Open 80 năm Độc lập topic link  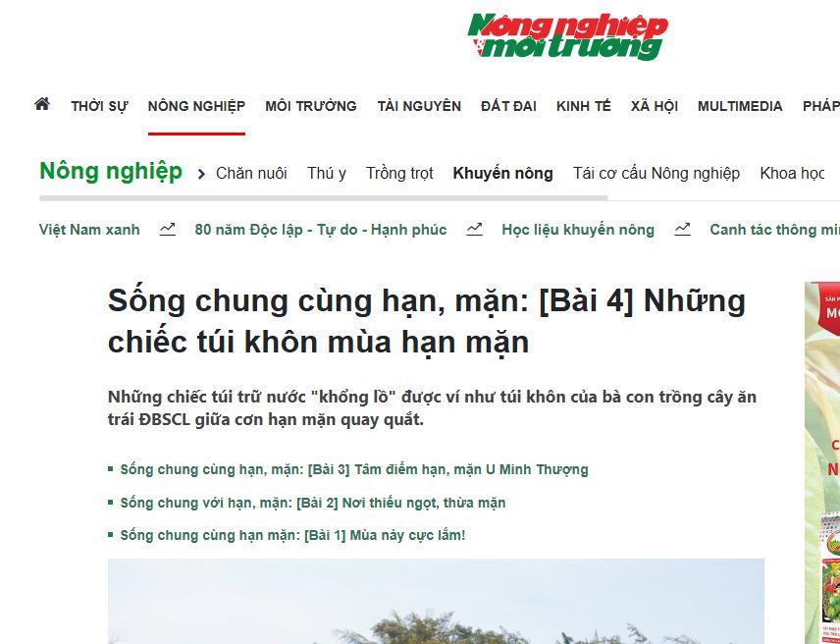320,230
